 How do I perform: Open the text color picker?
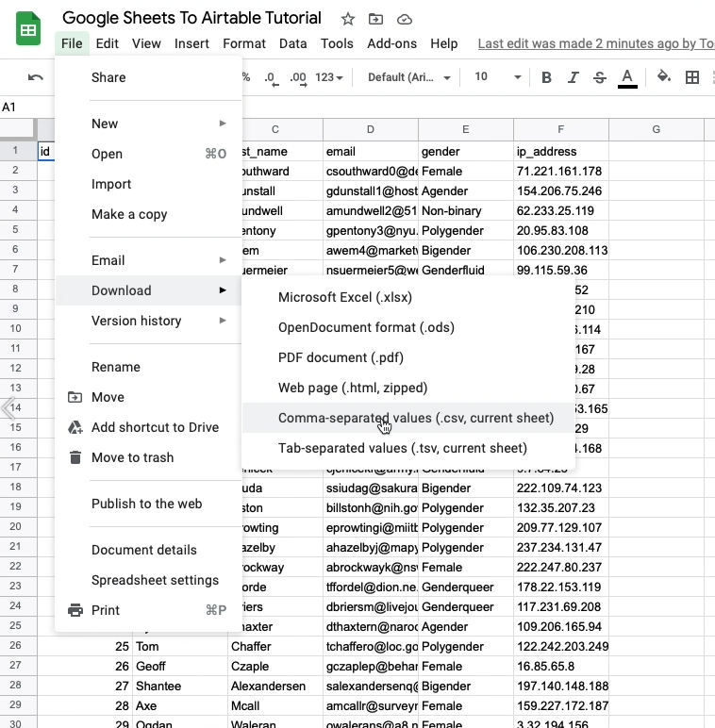pos(627,77)
